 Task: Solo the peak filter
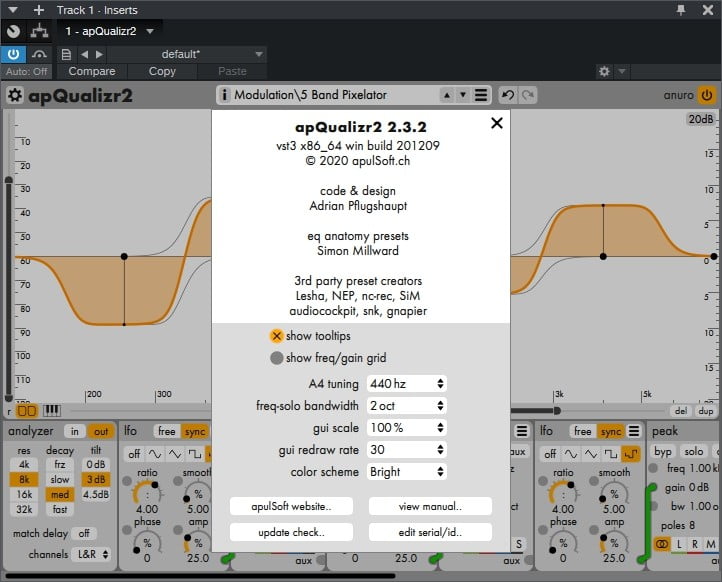(693, 452)
